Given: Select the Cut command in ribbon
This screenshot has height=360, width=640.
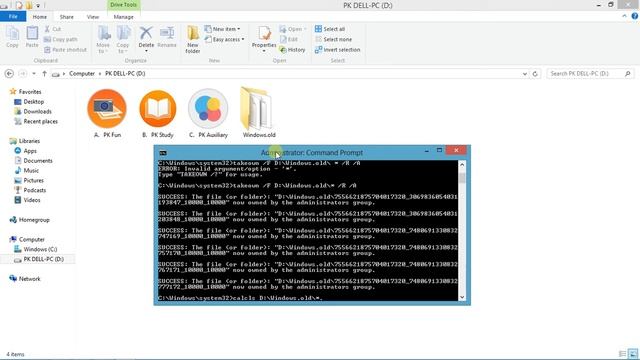Looking at the screenshot, I should tap(53, 29).
